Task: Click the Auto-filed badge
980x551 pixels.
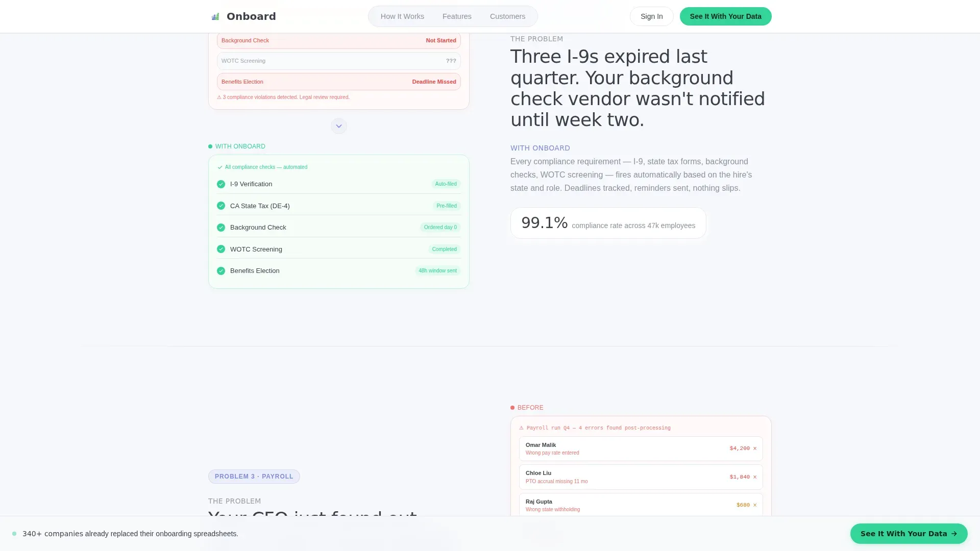Action: (x=446, y=184)
